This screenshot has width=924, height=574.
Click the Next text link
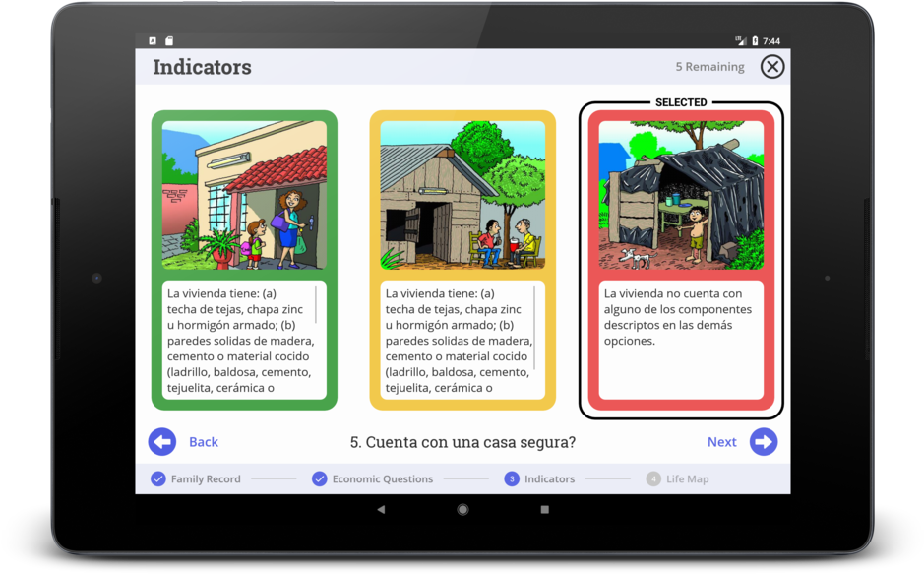(721, 442)
